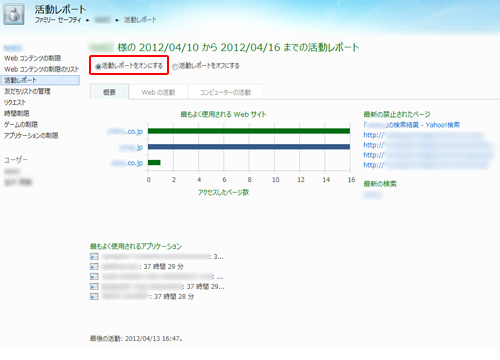The height and width of the screenshot is (360, 500).
Task: Open Web コンテンツの制限のリスト in sidebar
Action: [42, 69]
